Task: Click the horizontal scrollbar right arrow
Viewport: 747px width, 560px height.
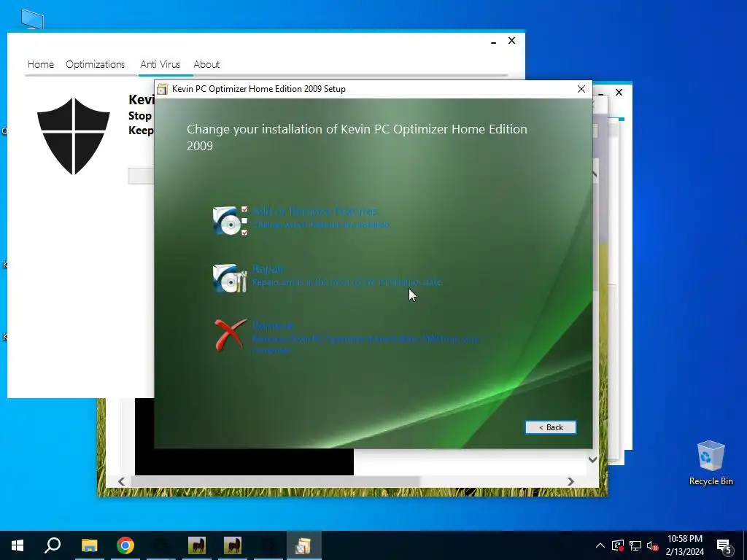Action: tap(570, 481)
